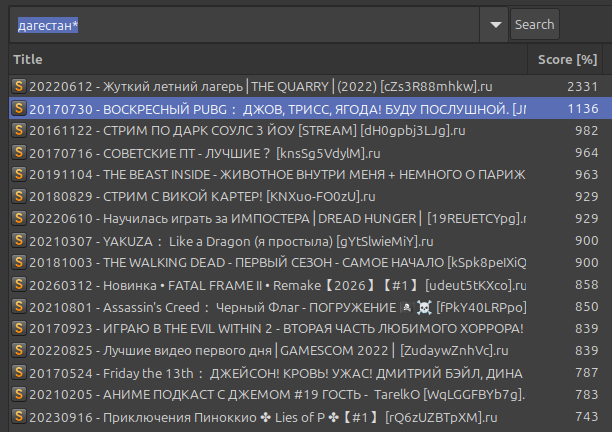
Task: Click the icon beside Assassin's Creed row
Action: [x=19, y=306]
